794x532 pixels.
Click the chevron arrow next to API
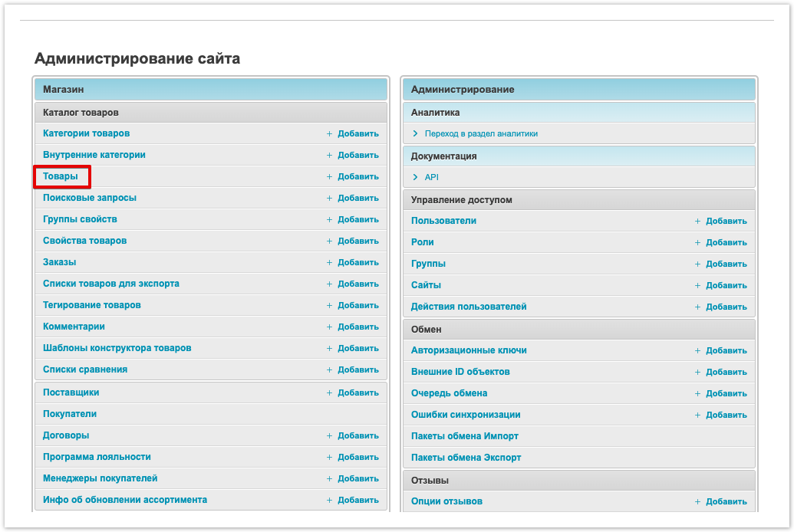415,177
